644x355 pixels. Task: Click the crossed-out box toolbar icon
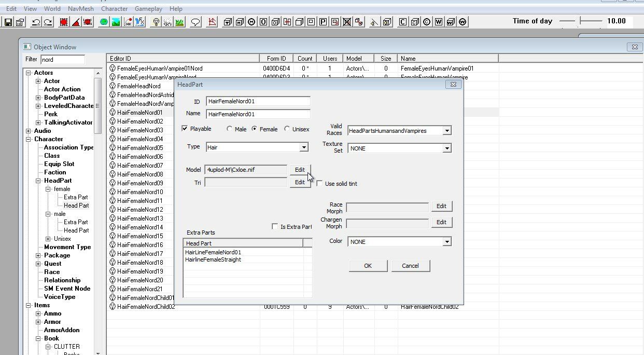pyautogui.click(x=347, y=22)
